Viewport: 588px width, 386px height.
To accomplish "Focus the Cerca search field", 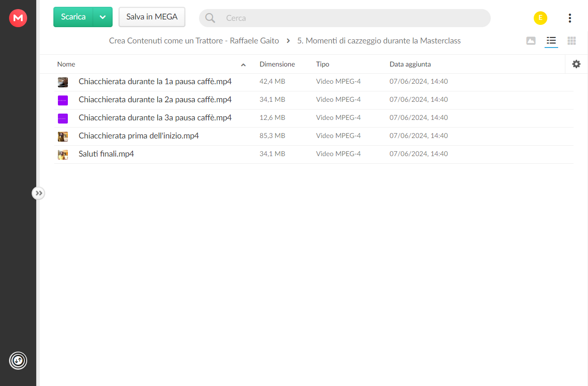I will (345, 18).
